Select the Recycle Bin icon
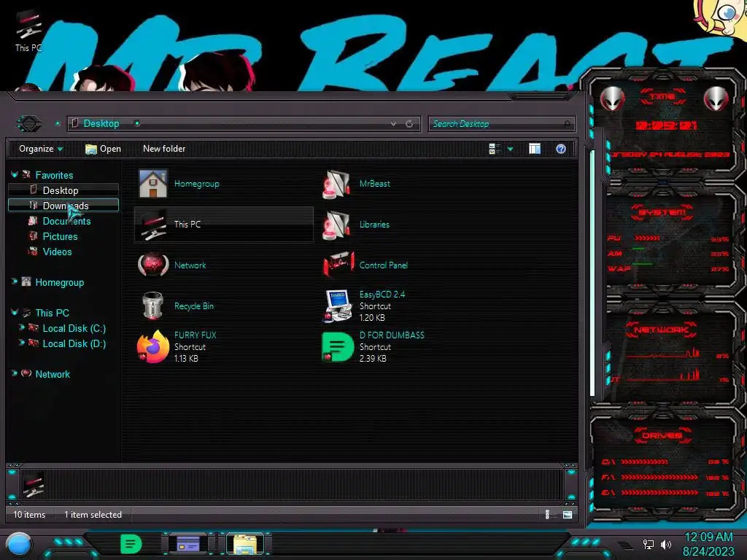Screen dimensions: 747x560 pyautogui.click(x=153, y=306)
